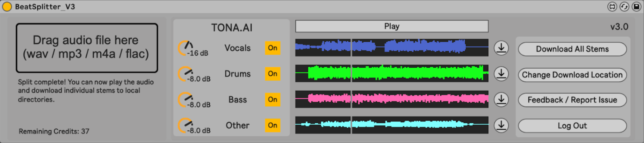Turn off the Vocals On toggle
The width and height of the screenshot is (644, 143).
point(273,48)
